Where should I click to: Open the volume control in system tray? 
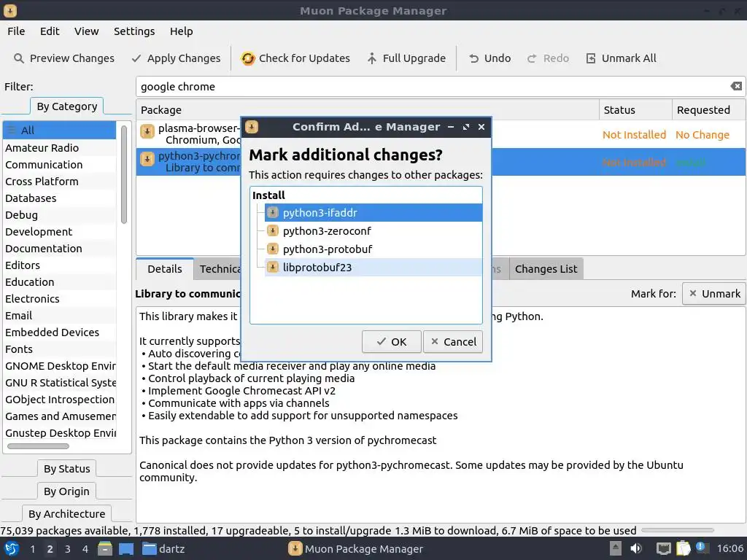point(636,548)
